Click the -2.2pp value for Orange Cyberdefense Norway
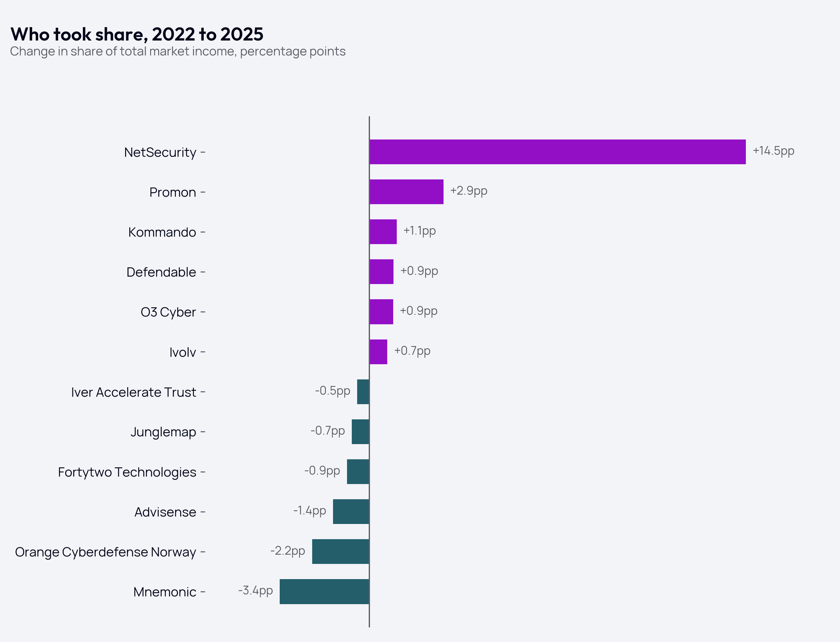The image size is (840, 642). pyautogui.click(x=288, y=551)
